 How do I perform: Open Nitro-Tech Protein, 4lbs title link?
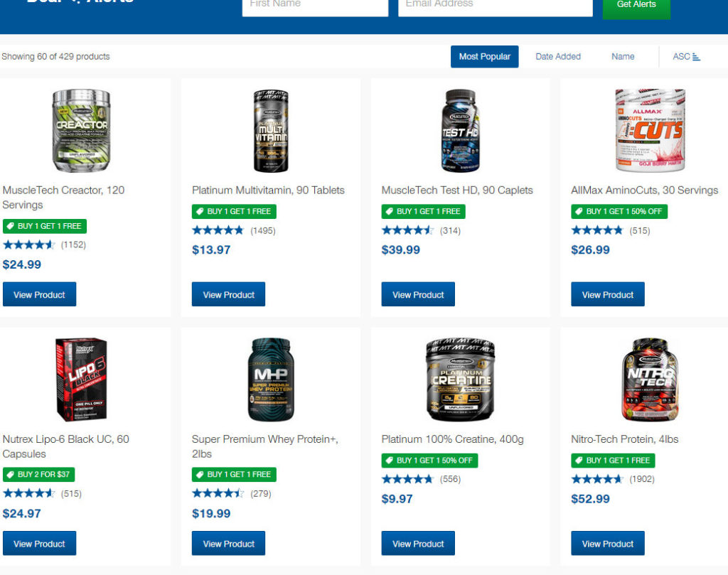(x=624, y=439)
